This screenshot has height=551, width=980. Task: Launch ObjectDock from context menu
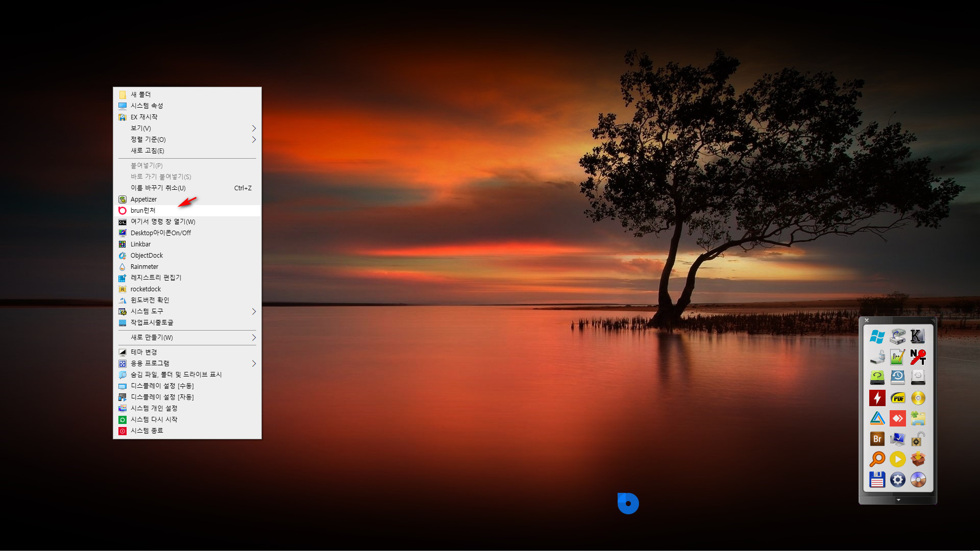(187, 255)
